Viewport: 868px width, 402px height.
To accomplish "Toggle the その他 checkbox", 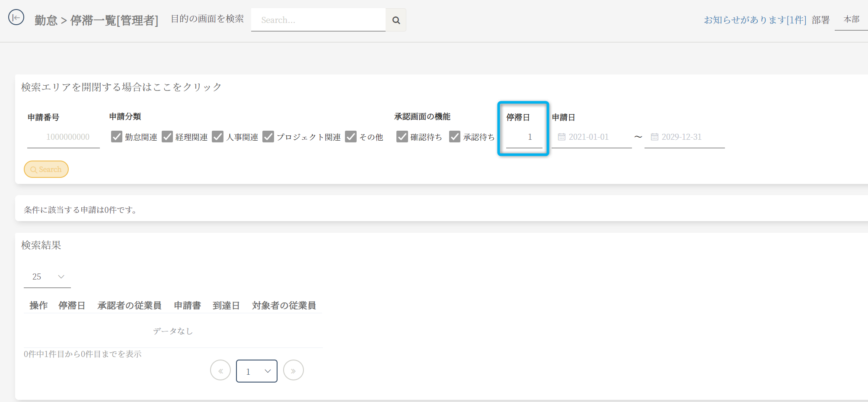I will [351, 137].
